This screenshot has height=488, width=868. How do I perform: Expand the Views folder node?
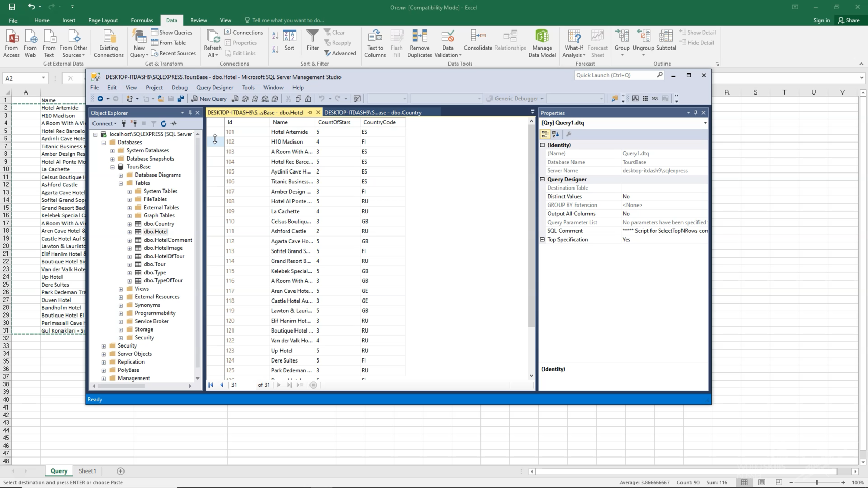(121, 289)
